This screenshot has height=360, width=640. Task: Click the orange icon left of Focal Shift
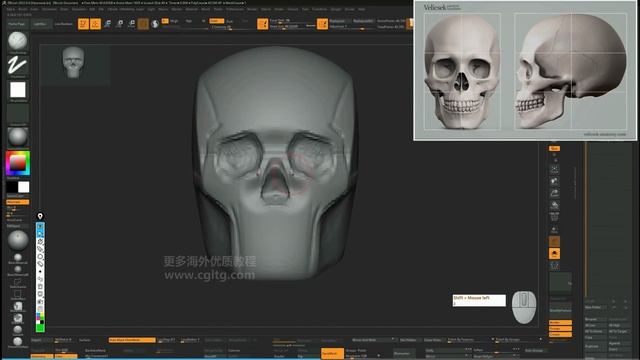262,24
